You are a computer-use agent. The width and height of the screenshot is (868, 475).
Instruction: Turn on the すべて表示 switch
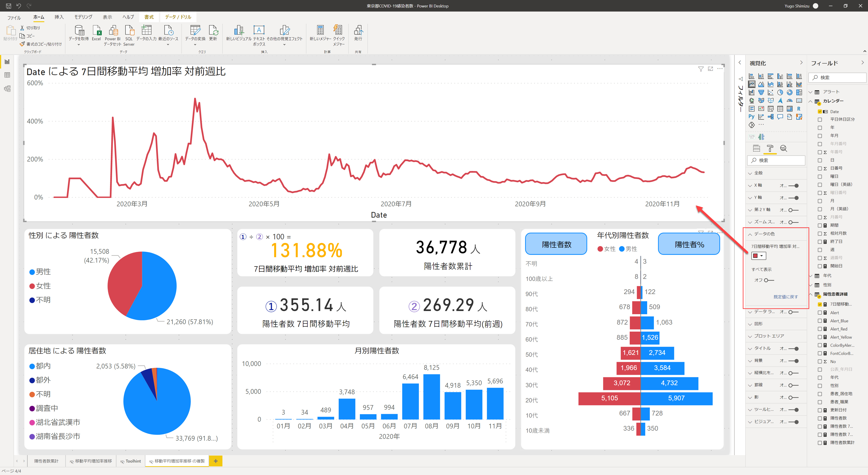[x=769, y=280]
